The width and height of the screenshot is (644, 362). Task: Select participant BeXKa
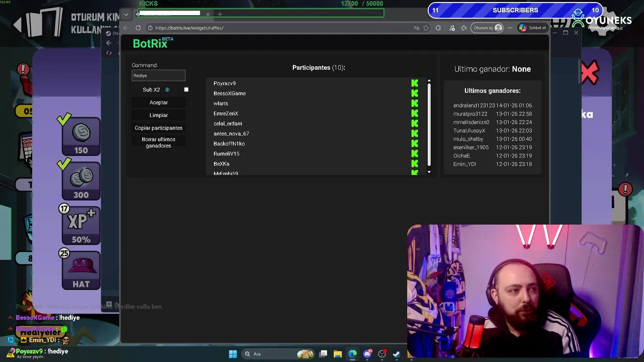coord(221,164)
